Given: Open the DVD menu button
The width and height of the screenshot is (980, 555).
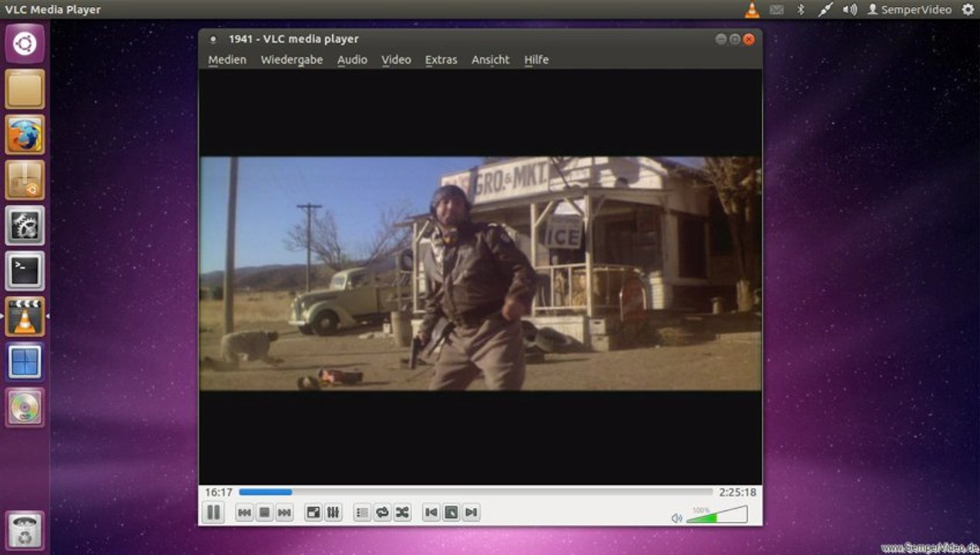Looking at the screenshot, I should tap(451, 513).
